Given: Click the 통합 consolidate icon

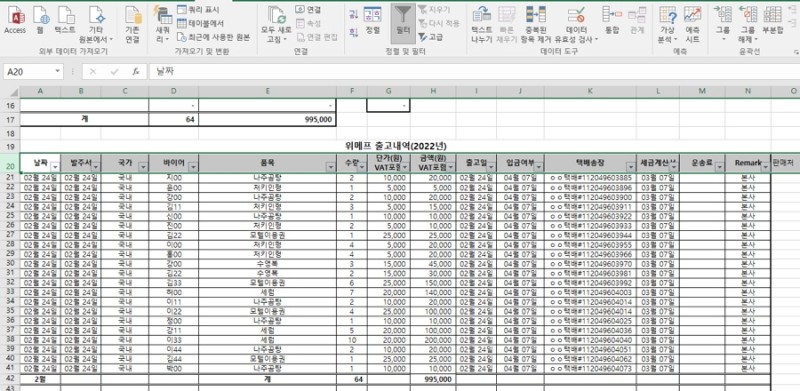Looking at the screenshot, I should [x=612, y=20].
